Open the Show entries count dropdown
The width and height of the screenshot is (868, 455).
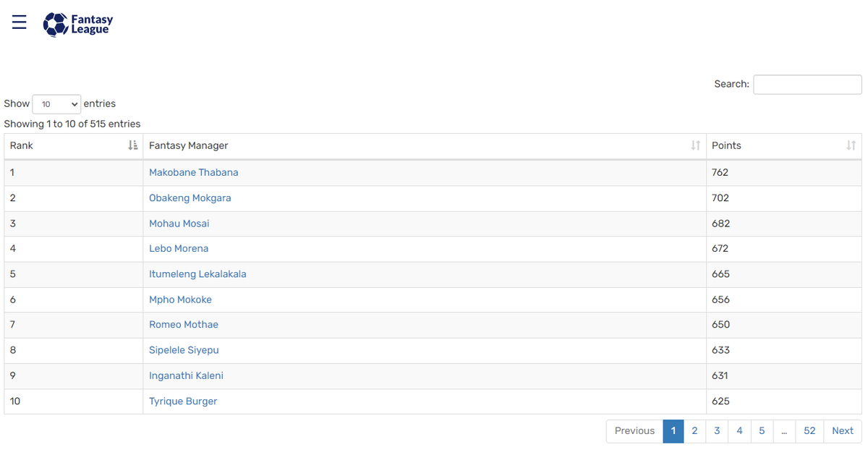pyautogui.click(x=56, y=104)
